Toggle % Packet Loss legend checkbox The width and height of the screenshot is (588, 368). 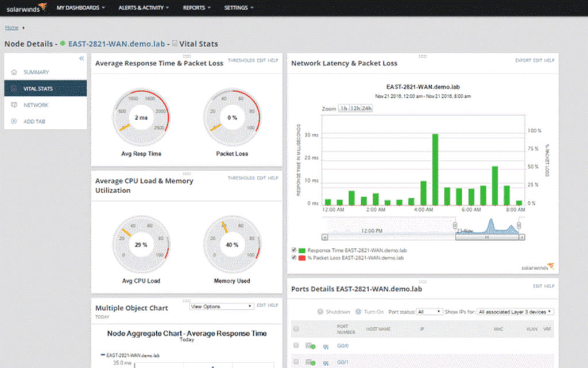pos(294,258)
